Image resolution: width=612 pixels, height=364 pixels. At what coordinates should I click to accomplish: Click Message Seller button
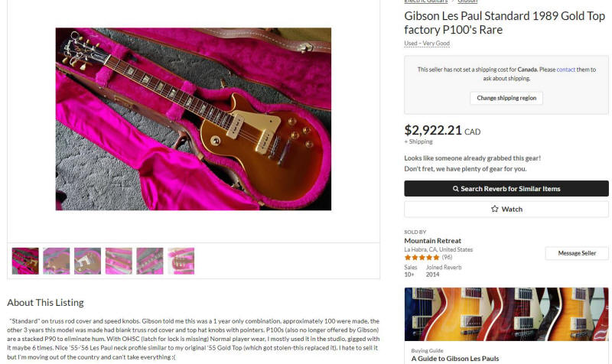(577, 253)
